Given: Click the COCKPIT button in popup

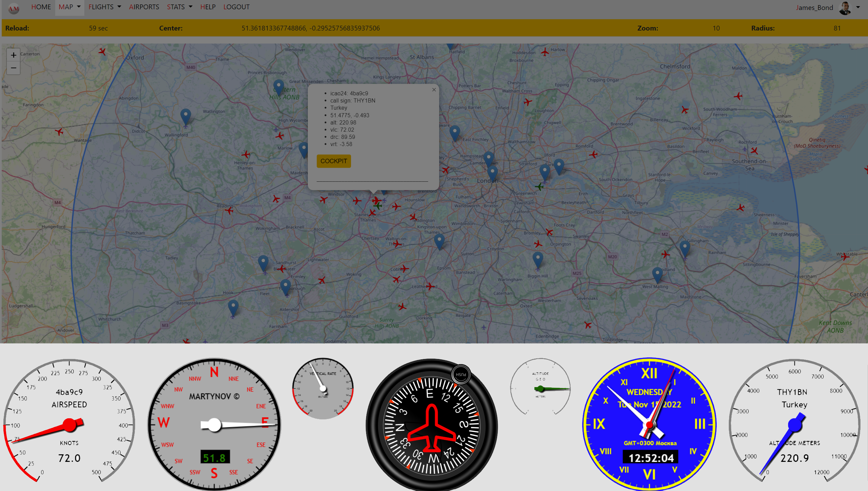Looking at the screenshot, I should (x=334, y=161).
